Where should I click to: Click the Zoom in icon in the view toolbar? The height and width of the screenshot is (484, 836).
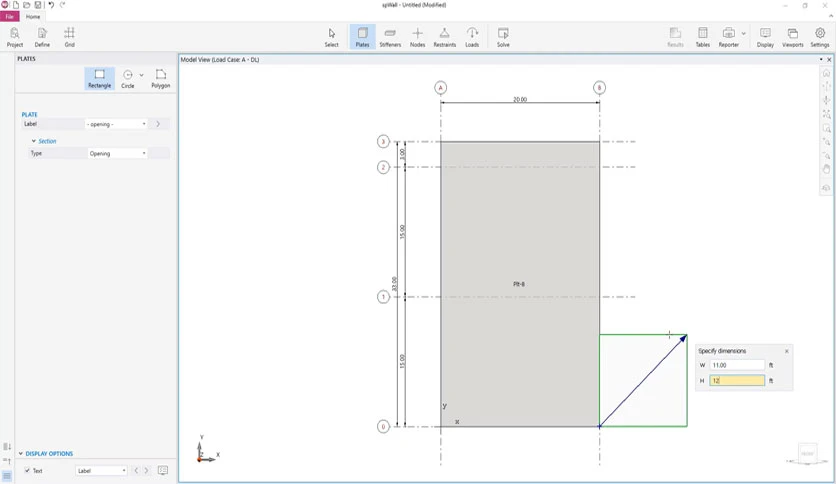[x=826, y=142]
